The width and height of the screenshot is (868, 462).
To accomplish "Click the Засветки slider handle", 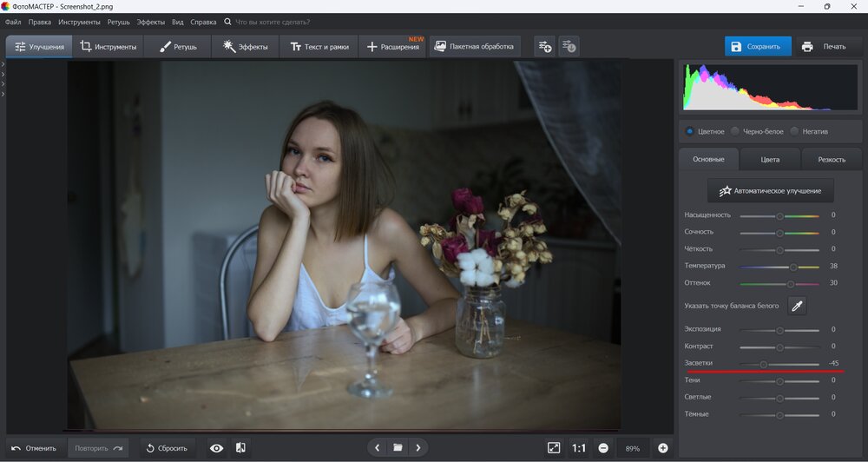I will pyautogui.click(x=763, y=364).
